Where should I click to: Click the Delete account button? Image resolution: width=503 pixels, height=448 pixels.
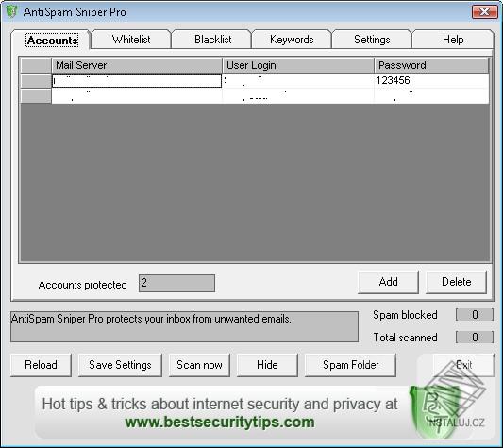coord(456,282)
